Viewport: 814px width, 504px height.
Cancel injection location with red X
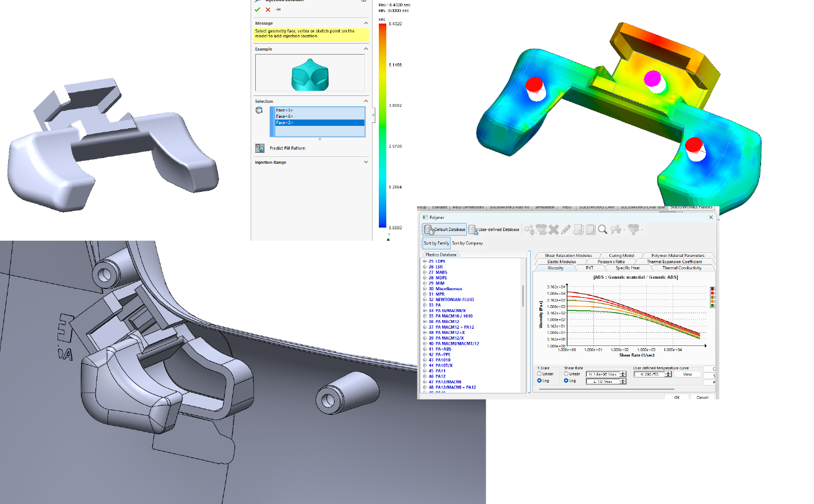pos(268,10)
